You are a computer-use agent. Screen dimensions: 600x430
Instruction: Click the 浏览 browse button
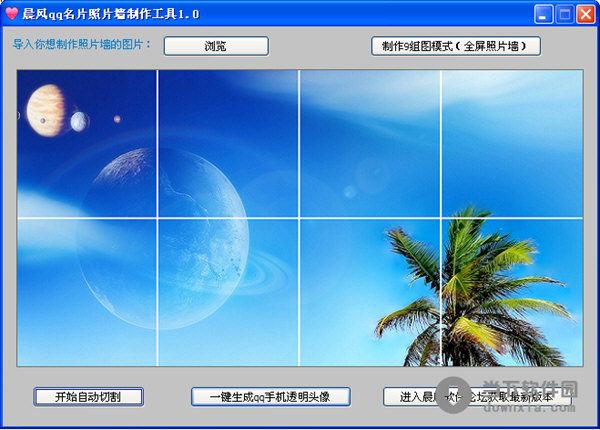tap(216, 46)
